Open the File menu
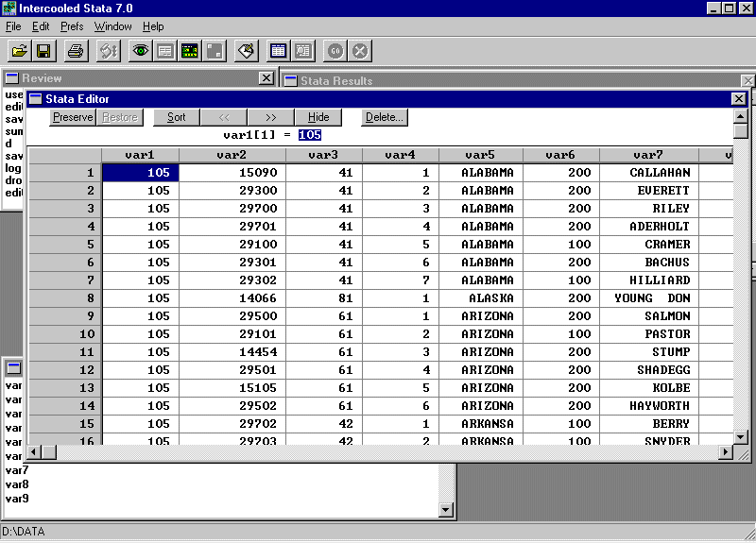This screenshot has width=756, height=543. coord(13,26)
